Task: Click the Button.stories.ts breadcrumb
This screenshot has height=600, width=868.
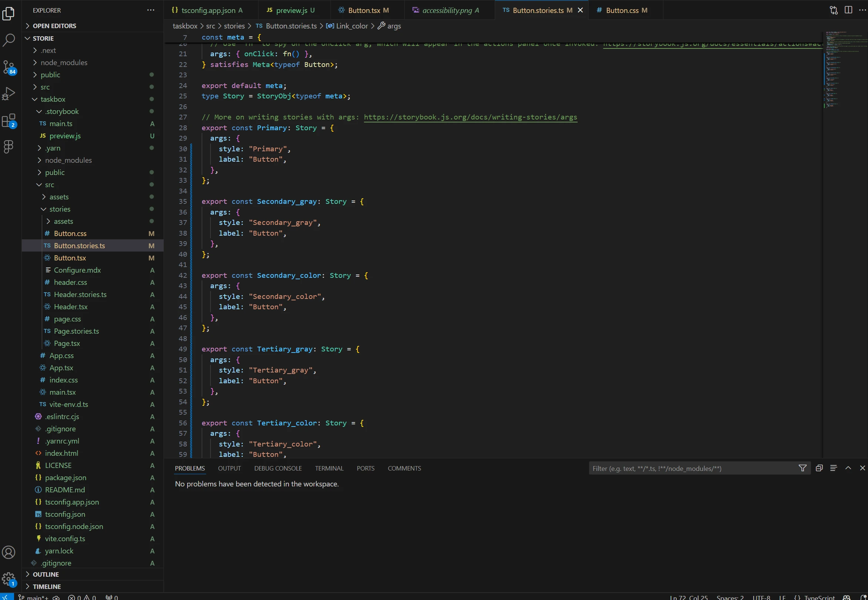Action: click(x=286, y=26)
